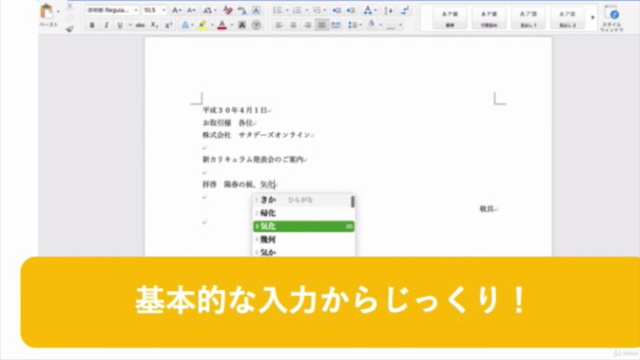
Task: Toggle Justify alignment (highlighted button)
Action: click(322, 25)
